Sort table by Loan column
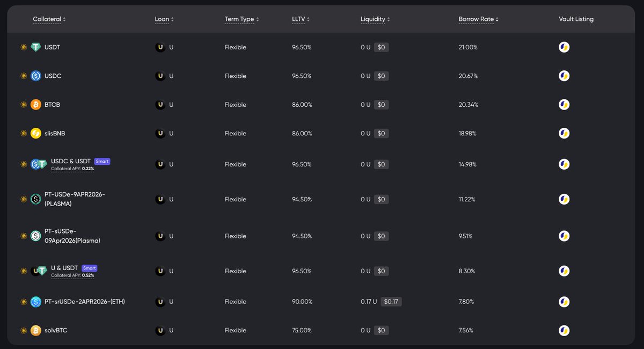This screenshot has width=644, height=349. point(164,19)
